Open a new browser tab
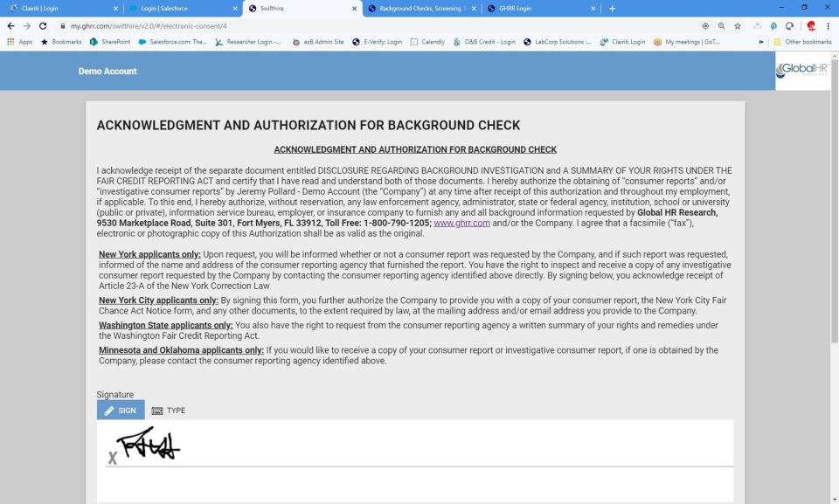Image resolution: width=839 pixels, height=504 pixels. point(612,8)
